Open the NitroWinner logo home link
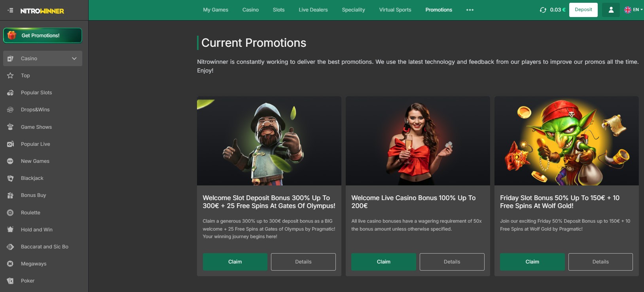This screenshot has width=644, height=292. click(42, 11)
